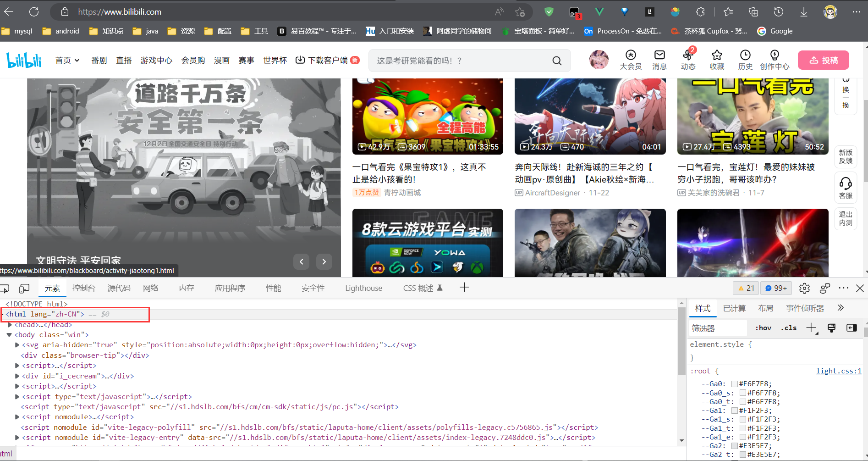Expand the div id="i_cecream" node
868x461 pixels.
click(x=17, y=376)
